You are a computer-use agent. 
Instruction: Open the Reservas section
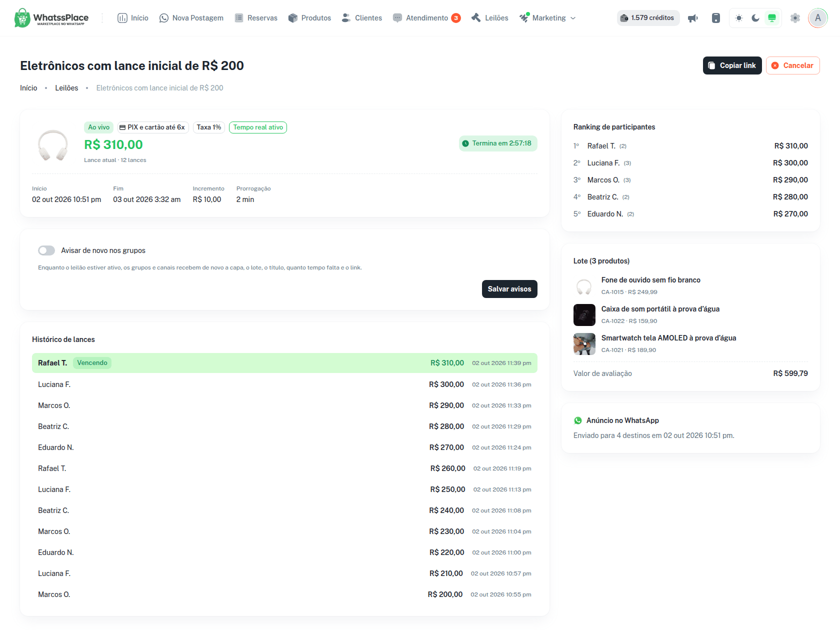tap(256, 18)
